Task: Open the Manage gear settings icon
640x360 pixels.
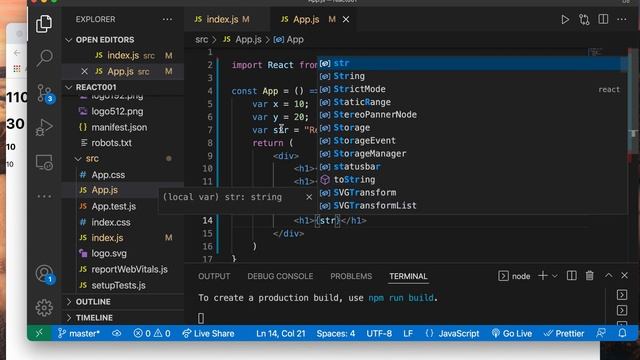Action: click(44, 308)
